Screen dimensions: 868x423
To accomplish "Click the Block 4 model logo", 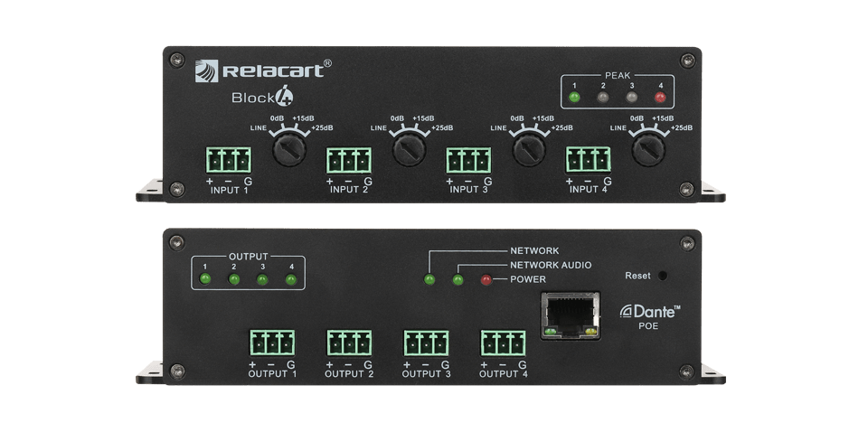I will (x=262, y=97).
